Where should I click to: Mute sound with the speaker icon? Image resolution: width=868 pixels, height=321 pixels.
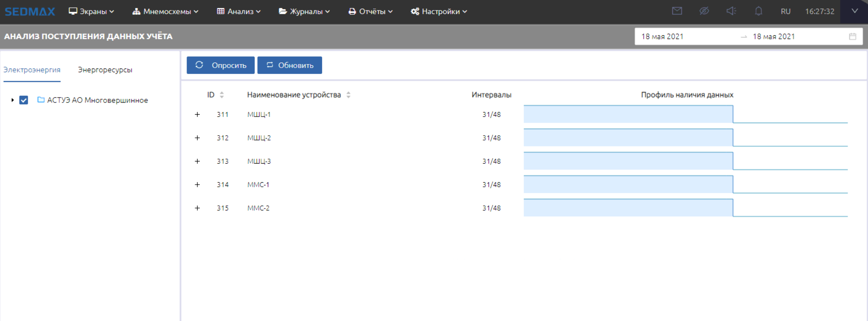pyautogui.click(x=731, y=11)
